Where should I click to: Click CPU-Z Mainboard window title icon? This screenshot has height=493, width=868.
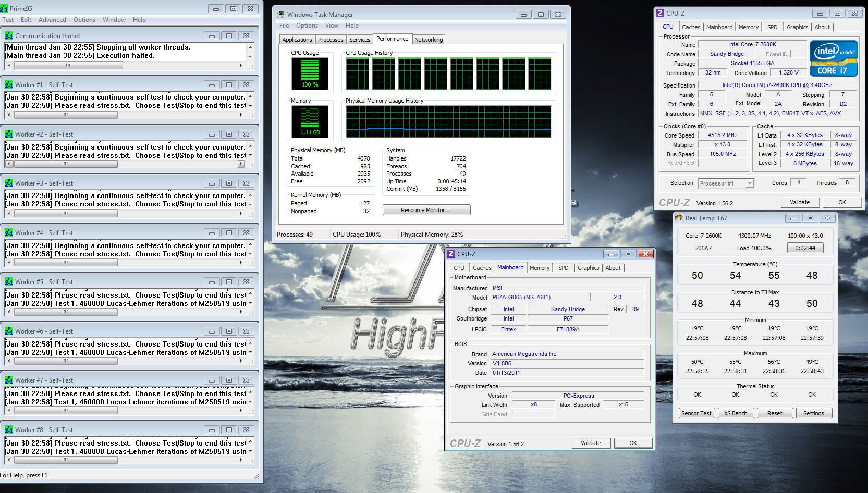click(x=451, y=254)
